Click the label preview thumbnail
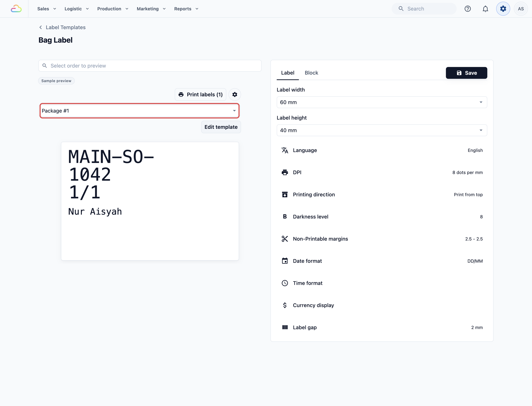Screen dimensions: 532x406 point(150,201)
